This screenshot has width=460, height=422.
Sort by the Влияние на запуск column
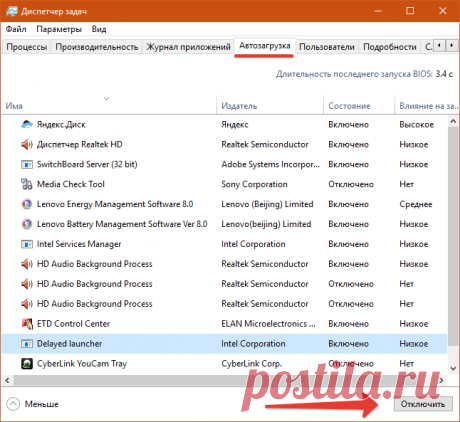427,105
